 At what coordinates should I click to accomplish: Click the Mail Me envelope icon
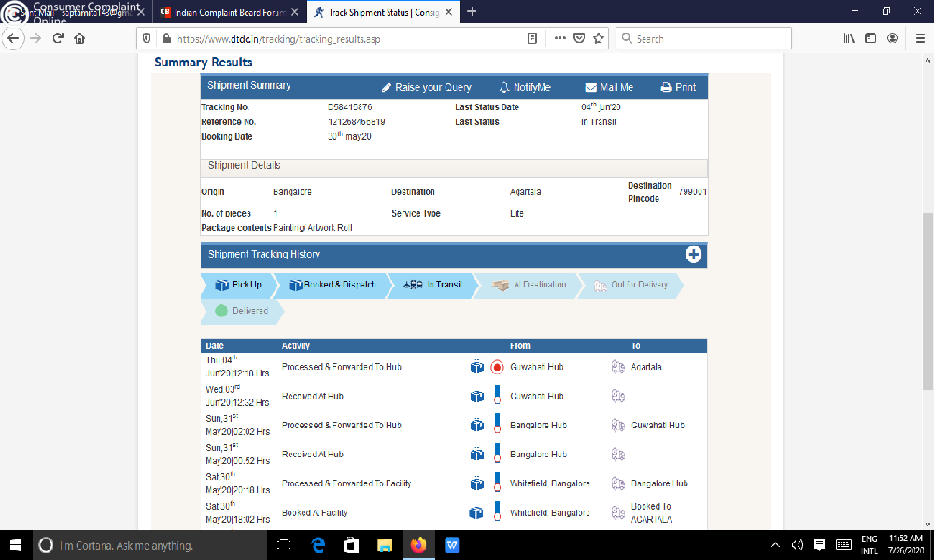coord(591,87)
